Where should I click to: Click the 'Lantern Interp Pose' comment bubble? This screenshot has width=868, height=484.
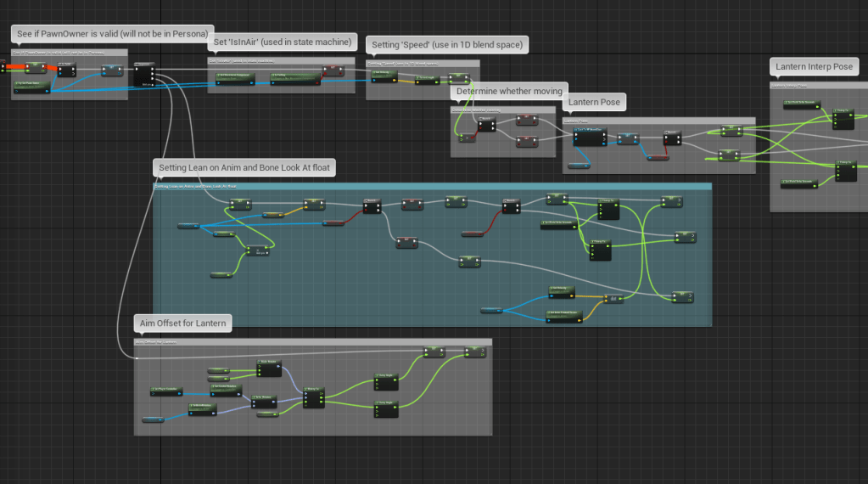pos(814,66)
